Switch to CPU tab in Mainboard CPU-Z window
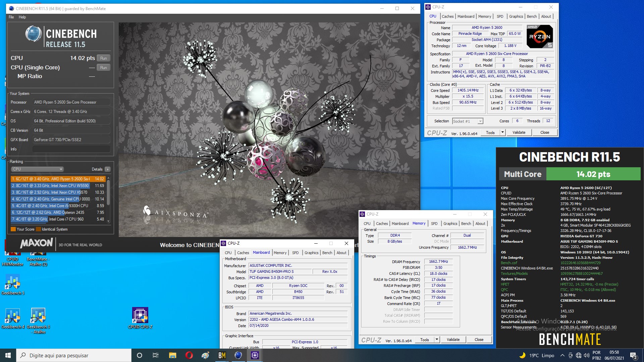This screenshot has height=362, width=644. 228,253
